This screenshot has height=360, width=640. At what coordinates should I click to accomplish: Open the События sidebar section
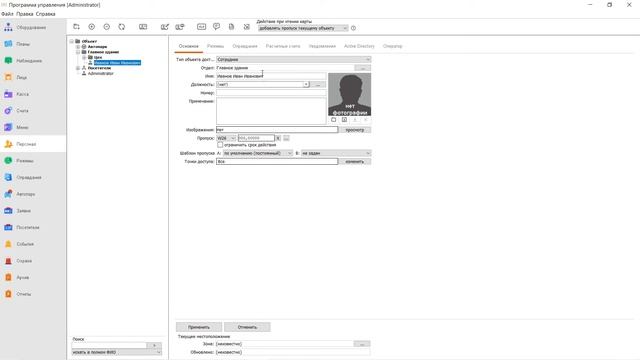click(x=33, y=244)
